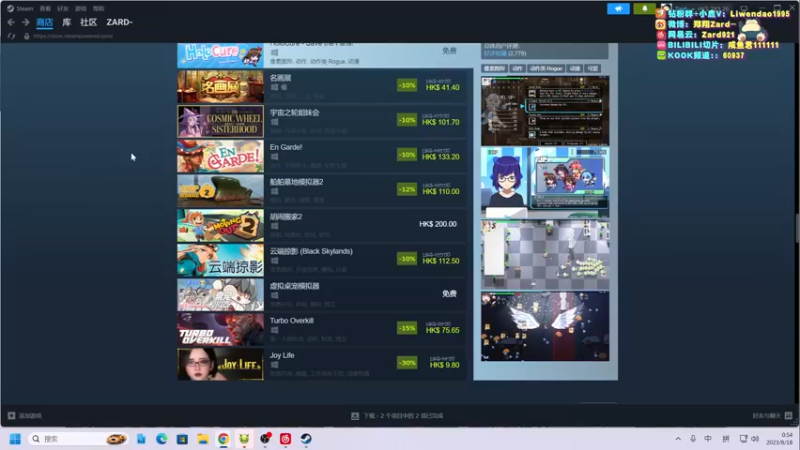View the first HoloCure preview screenshot
The image size is (800, 450).
[x=545, y=111]
